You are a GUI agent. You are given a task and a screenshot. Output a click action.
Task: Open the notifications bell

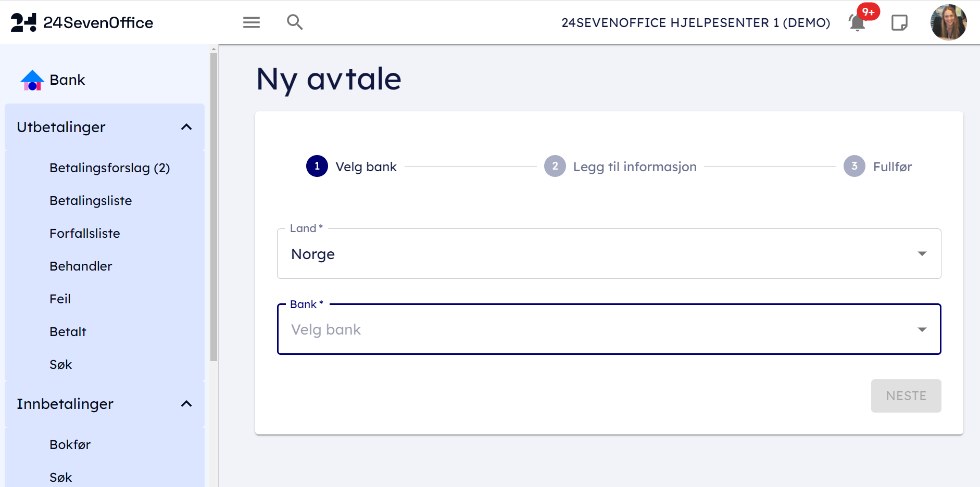point(857,23)
